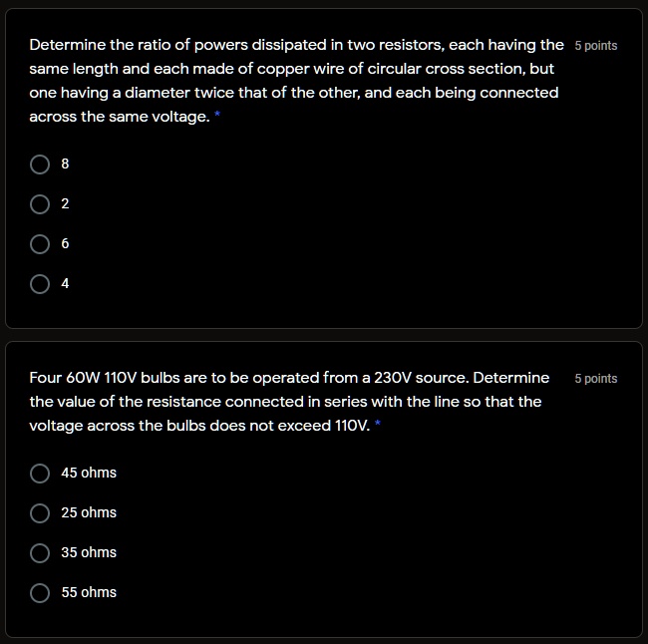Mark the 55 ohms radio circle
This screenshot has height=644, width=648.
(x=40, y=592)
